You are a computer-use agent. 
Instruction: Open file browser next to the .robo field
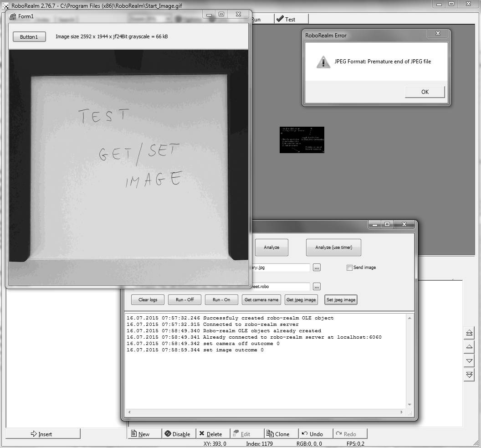(x=317, y=287)
